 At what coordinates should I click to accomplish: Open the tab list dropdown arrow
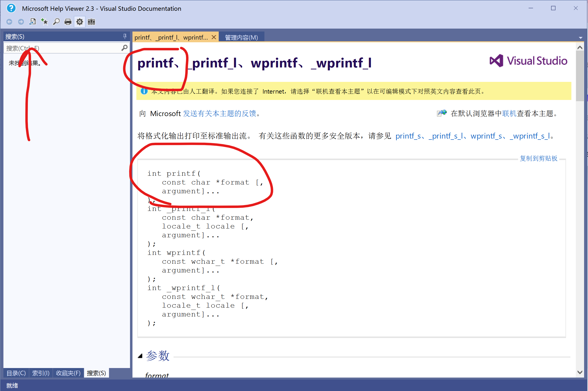[580, 38]
